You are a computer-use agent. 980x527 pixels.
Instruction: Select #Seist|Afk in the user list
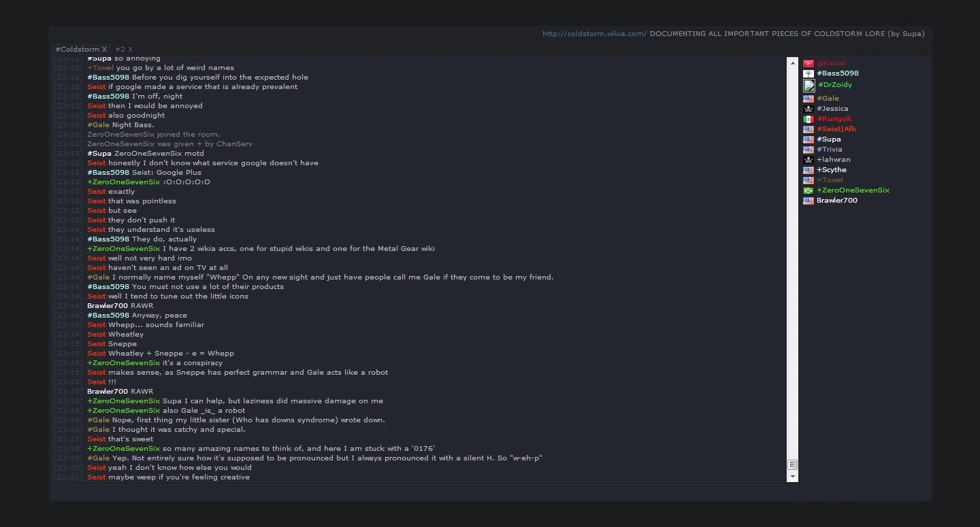[x=836, y=129]
